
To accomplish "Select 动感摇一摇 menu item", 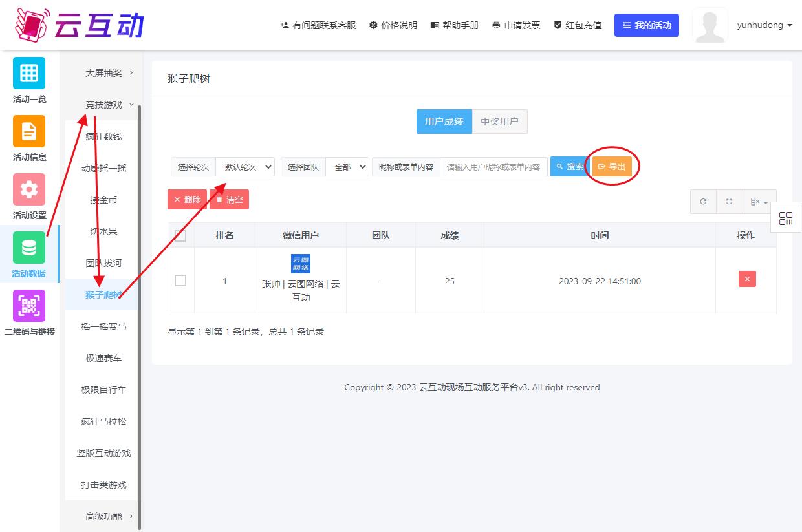I will [103, 168].
